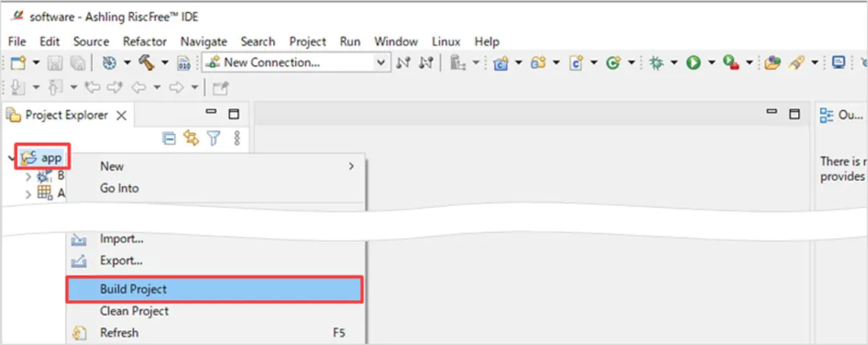This screenshot has height=345, width=868.
Task: Click first connection node icon after combo
Action: pos(403,64)
